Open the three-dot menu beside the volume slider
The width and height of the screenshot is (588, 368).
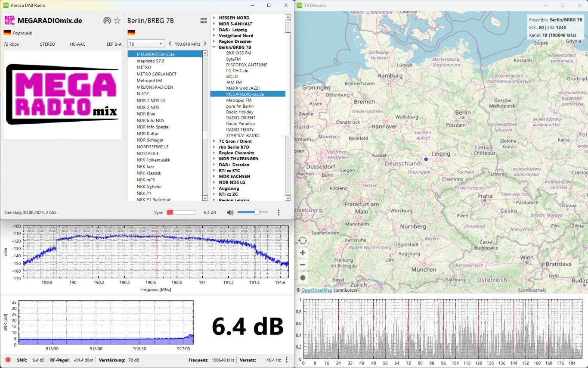click(279, 212)
